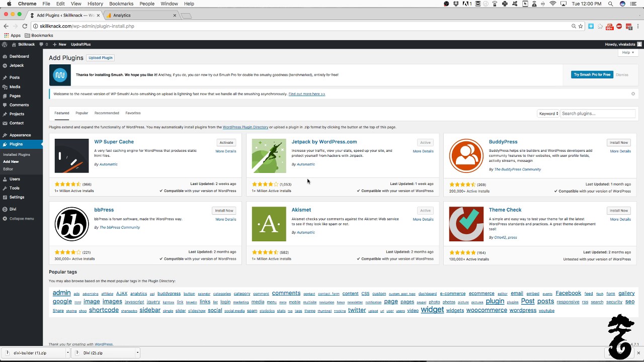The image size is (644, 362).
Task: Activate the WP Super Cache plugin
Action: pos(226,143)
